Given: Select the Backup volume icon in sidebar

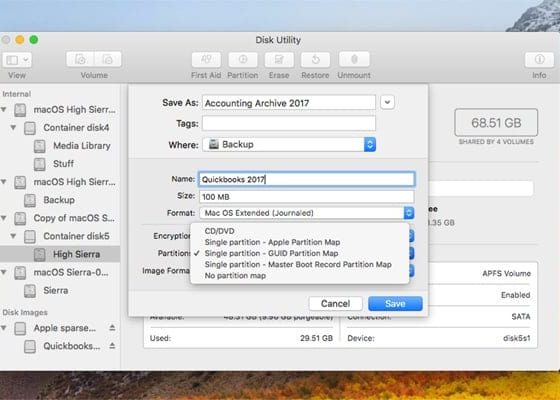Looking at the screenshot, I should (x=30, y=200).
